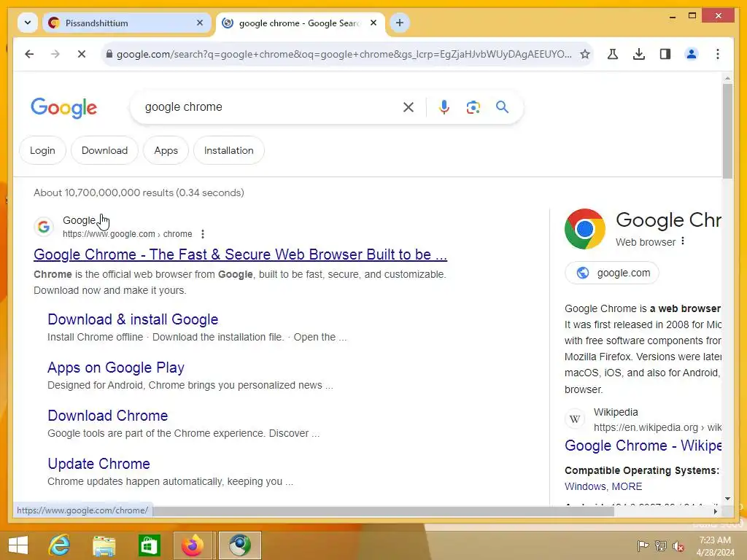The image size is (747, 560).
Task: Select the Login filter chip
Action: pyautogui.click(x=42, y=150)
